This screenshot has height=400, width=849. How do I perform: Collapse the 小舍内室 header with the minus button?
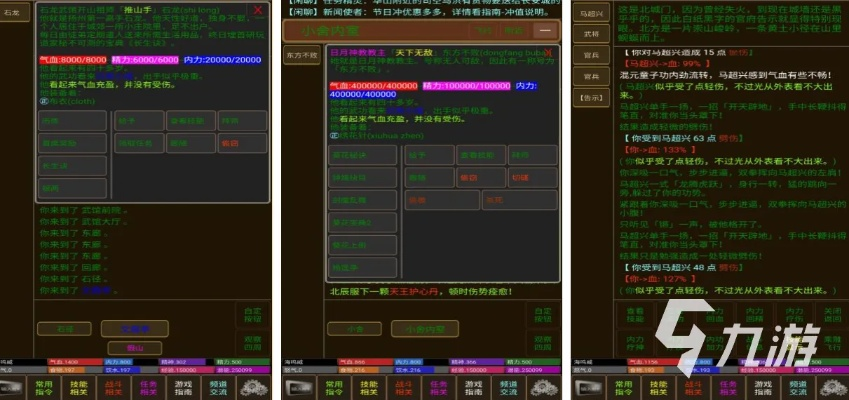(x=545, y=31)
